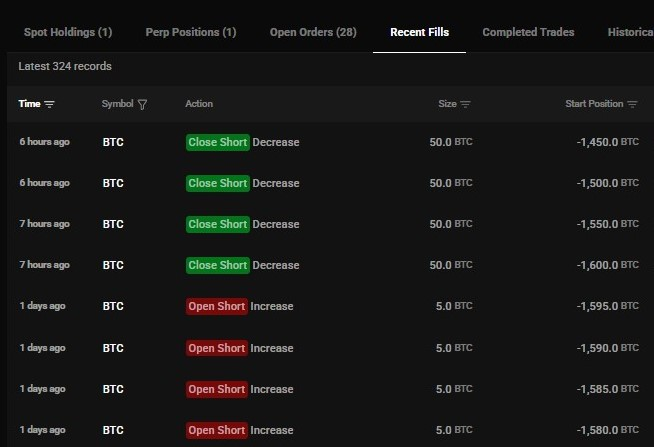
Task: Select Close Short badge with start -1,600.0 BTC
Action: (x=218, y=265)
